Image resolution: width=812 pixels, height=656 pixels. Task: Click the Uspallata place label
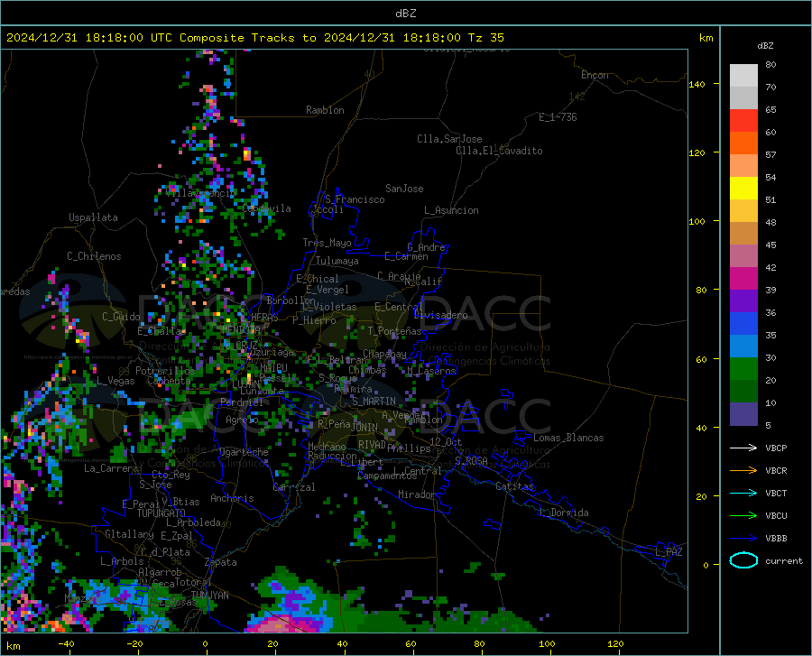pyautogui.click(x=93, y=217)
